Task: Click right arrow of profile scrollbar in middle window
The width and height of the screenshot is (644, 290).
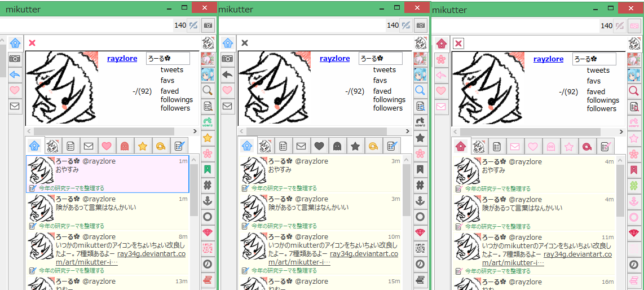Action: tap(407, 131)
